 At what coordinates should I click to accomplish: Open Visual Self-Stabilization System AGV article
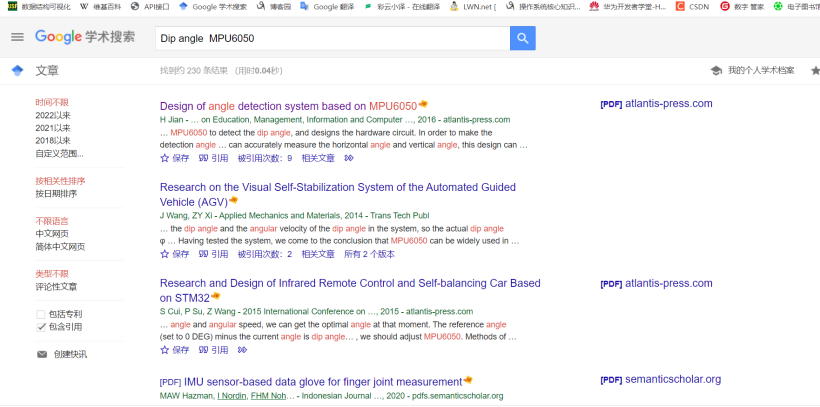(338, 195)
